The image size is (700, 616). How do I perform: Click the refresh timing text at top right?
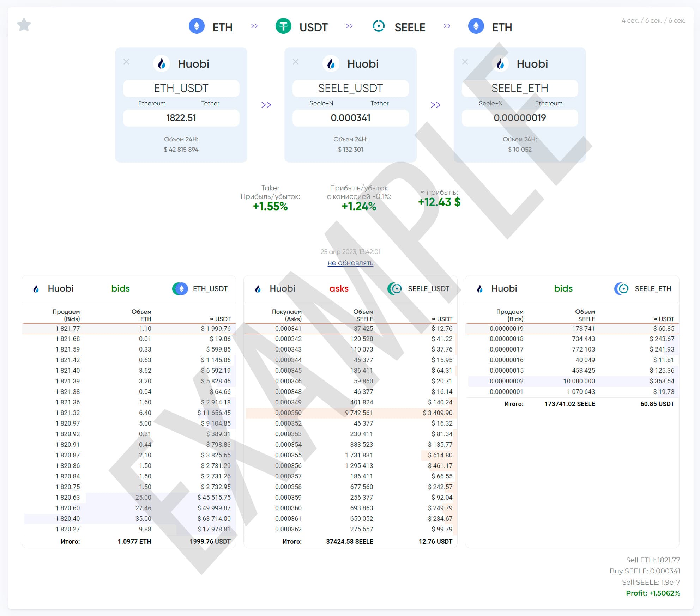pyautogui.click(x=653, y=20)
